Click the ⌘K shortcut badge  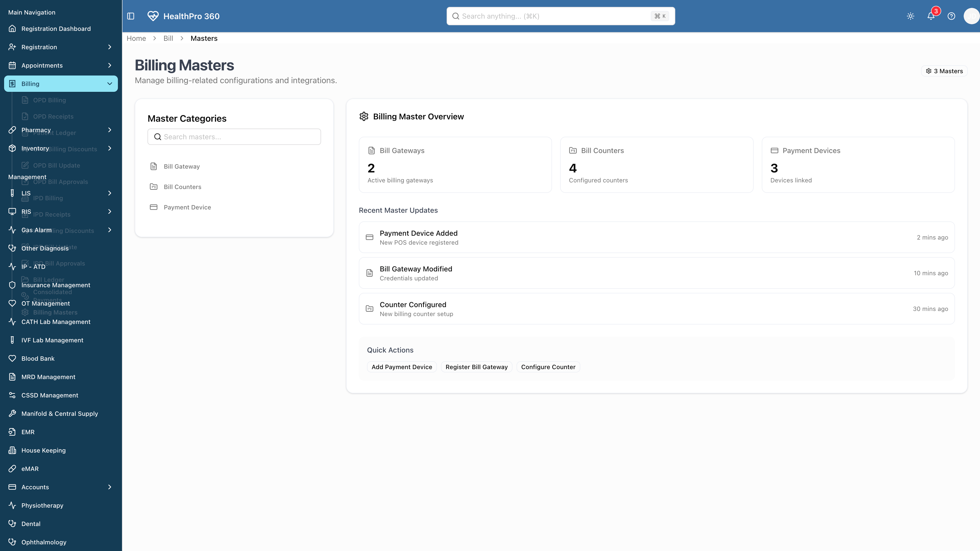coord(660,16)
